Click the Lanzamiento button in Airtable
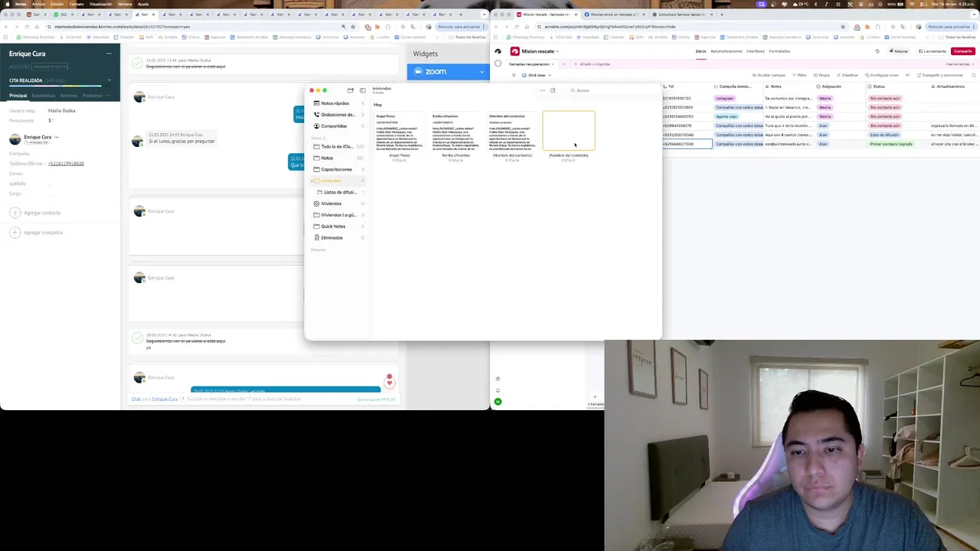The width and height of the screenshot is (980, 551). pyautogui.click(x=932, y=51)
